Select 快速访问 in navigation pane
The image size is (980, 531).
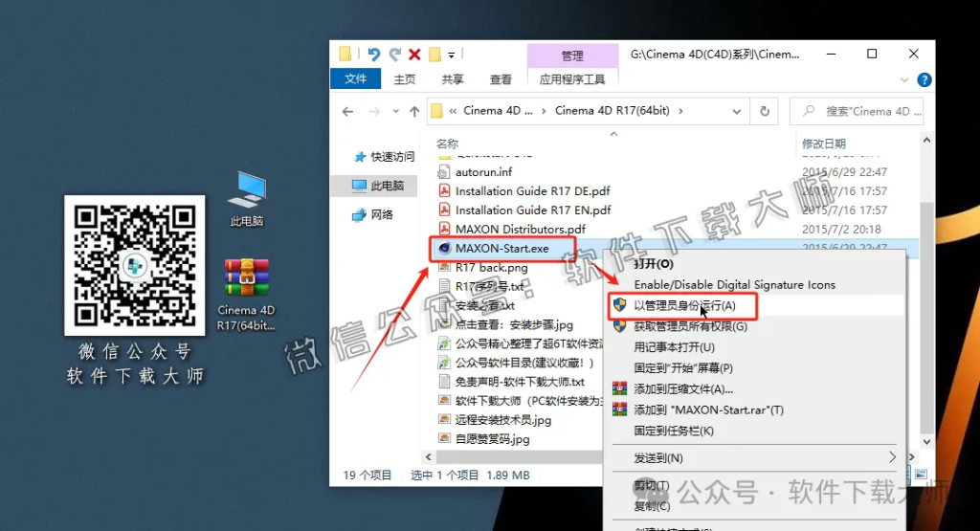coord(385,156)
